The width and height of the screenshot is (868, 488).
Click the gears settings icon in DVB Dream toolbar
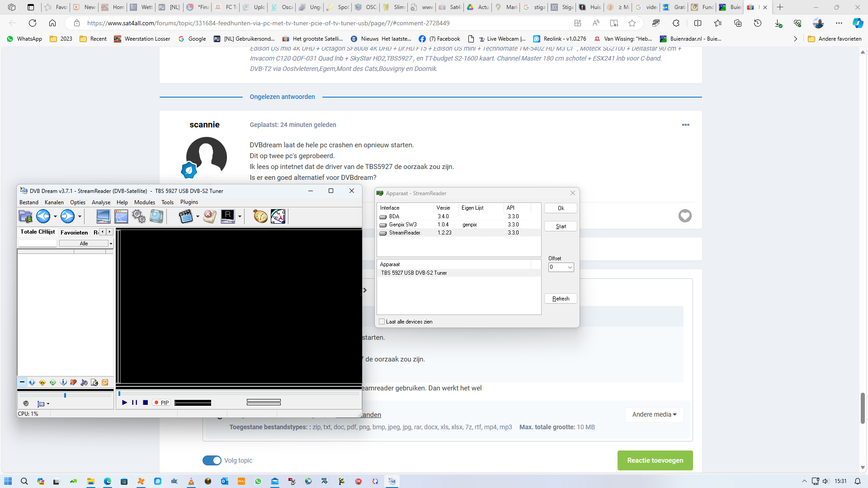139,216
